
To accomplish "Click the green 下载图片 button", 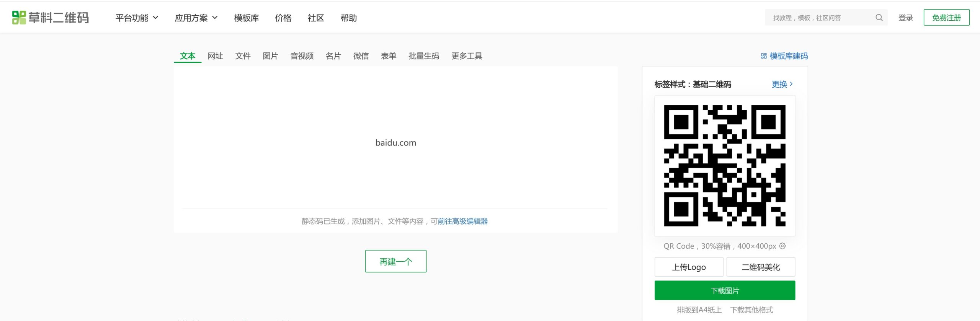I will (x=725, y=290).
